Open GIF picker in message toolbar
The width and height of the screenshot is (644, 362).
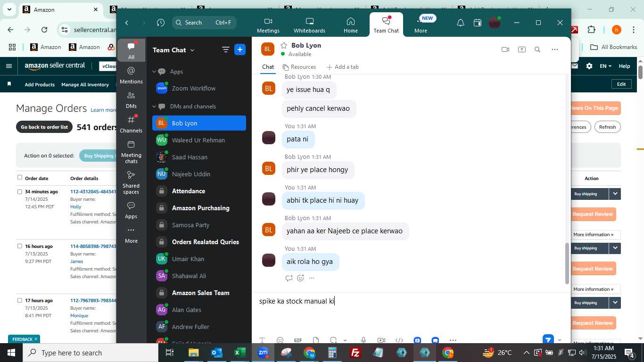pyautogui.click(x=298, y=340)
